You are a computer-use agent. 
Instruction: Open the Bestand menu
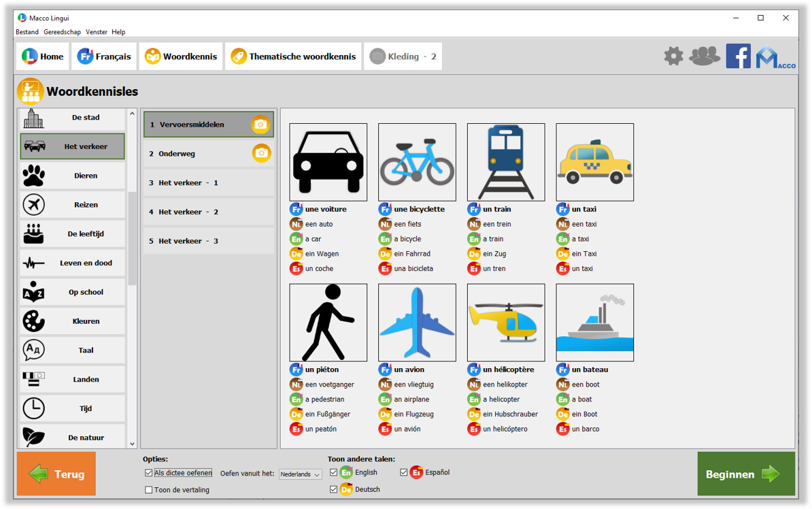click(x=27, y=32)
